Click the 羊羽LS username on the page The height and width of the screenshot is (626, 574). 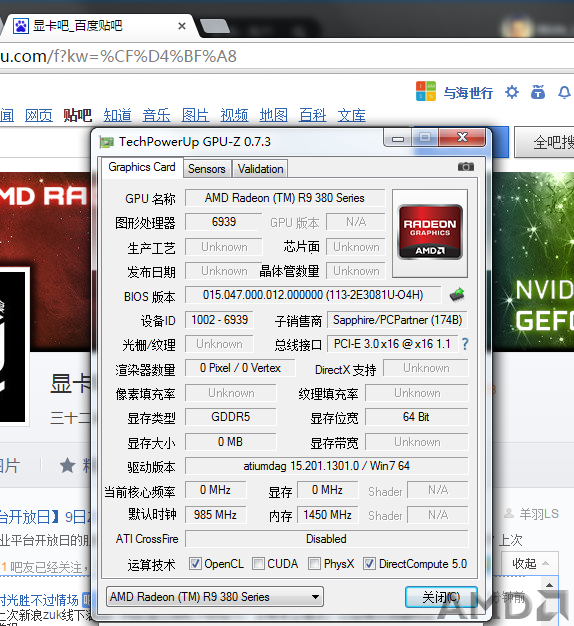click(x=538, y=514)
